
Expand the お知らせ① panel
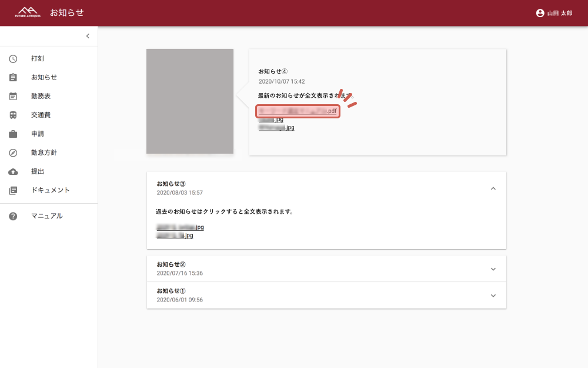point(493,296)
